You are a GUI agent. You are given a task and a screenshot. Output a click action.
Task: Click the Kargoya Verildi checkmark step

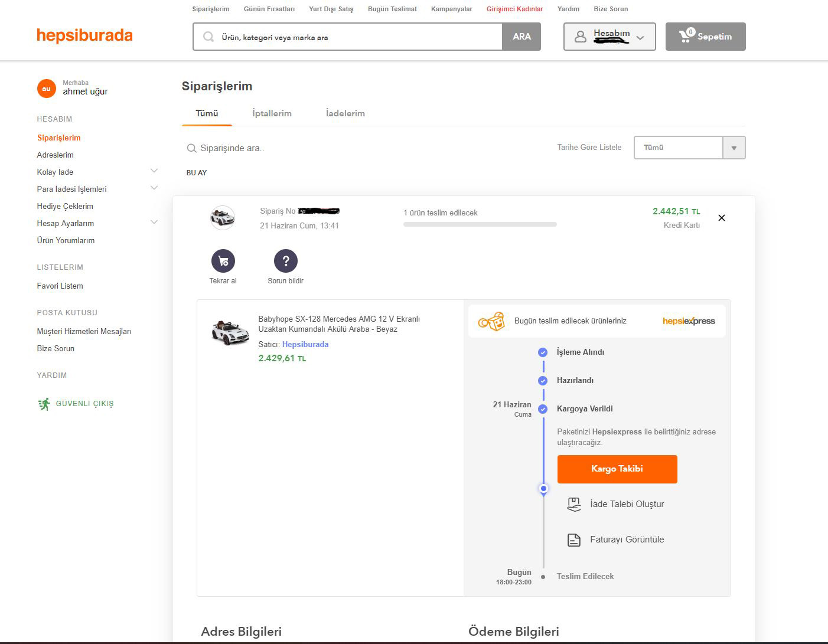pos(543,409)
